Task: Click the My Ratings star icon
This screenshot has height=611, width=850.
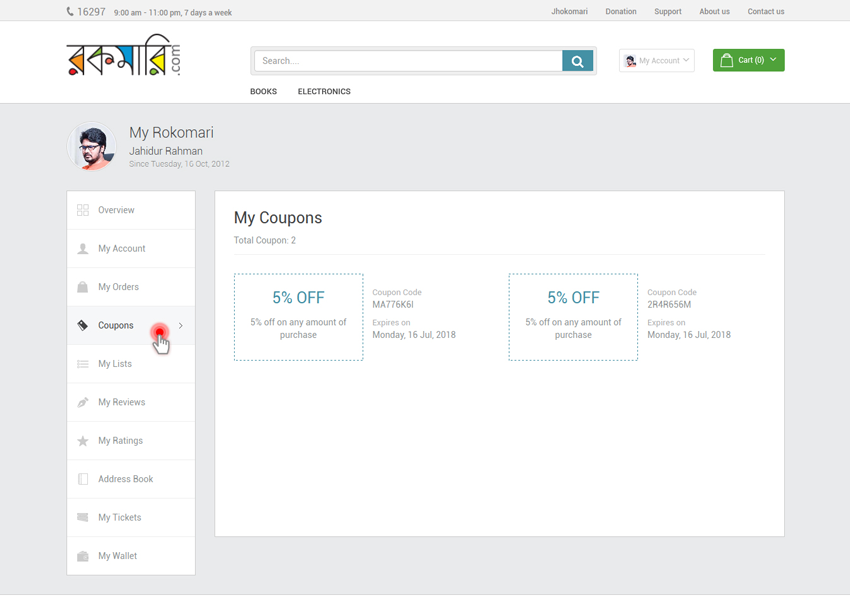Action: 83,441
